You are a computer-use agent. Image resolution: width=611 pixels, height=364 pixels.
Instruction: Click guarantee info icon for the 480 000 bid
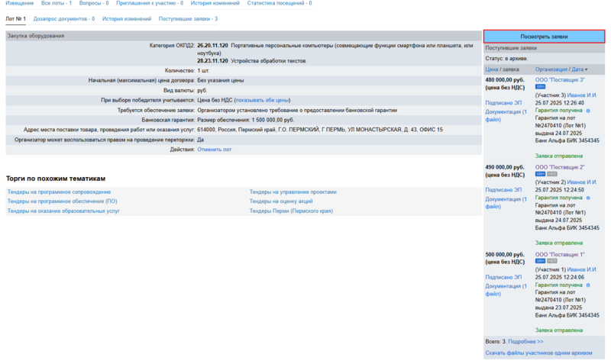[x=587, y=111]
